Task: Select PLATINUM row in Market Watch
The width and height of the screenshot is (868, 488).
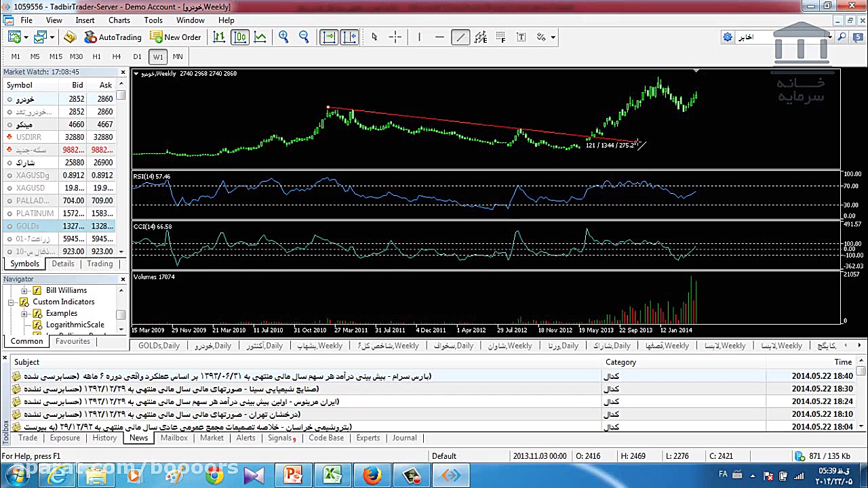Action: pyautogui.click(x=58, y=213)
